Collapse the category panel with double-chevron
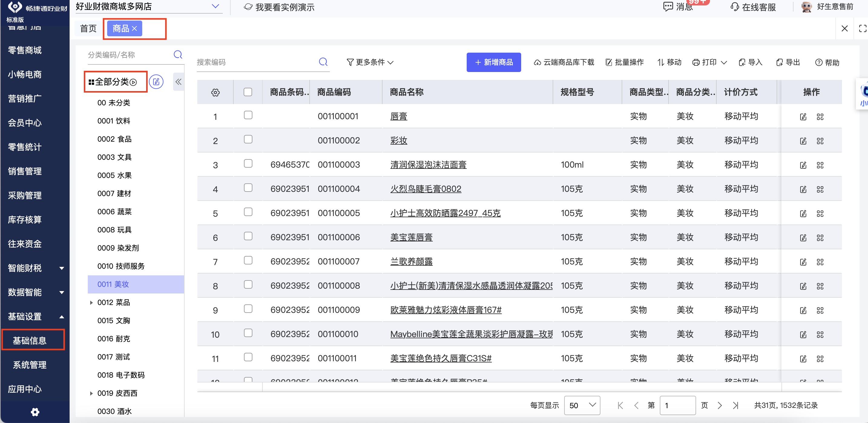 click(x=178, y=82)
